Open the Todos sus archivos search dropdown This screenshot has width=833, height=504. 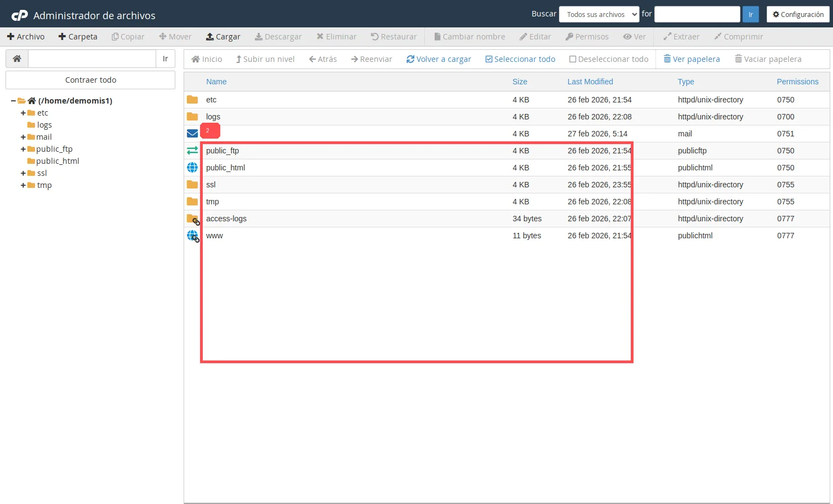click(x=599, y=14)
